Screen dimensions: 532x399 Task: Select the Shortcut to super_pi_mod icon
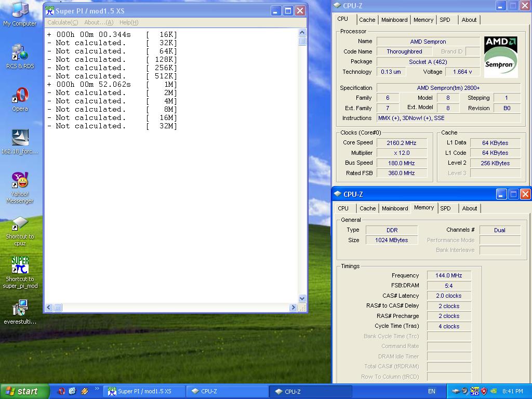(20, 273)
